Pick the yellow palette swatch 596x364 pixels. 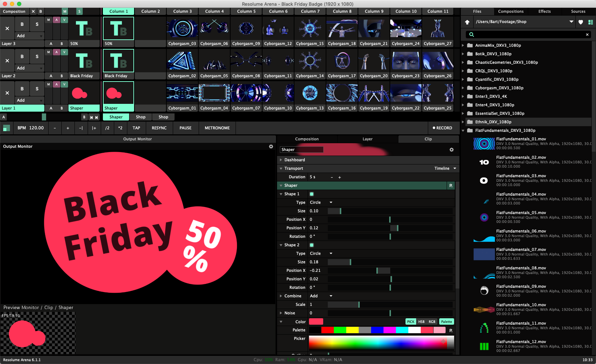[x=352, y=330]
